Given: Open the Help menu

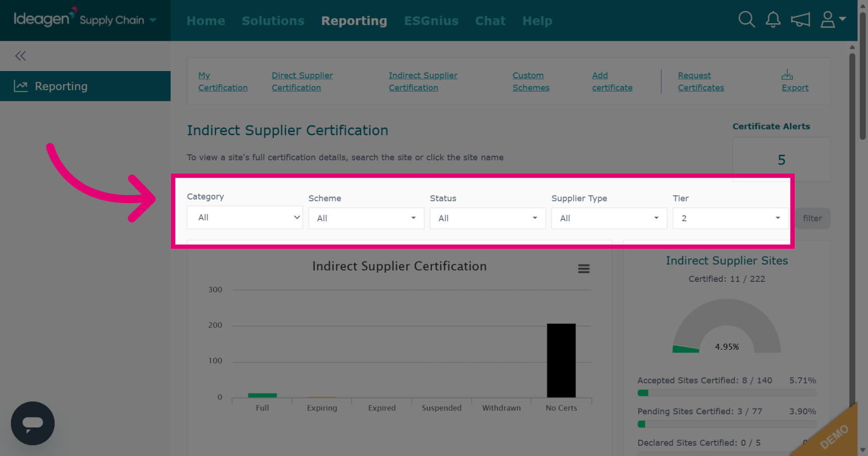Looking at the screenshot, I should click(x=538, y=21).
